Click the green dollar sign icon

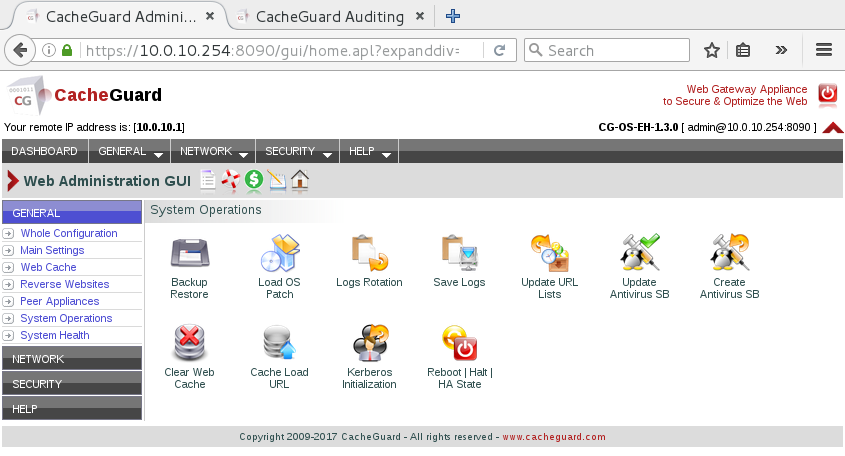coord(254,179)
